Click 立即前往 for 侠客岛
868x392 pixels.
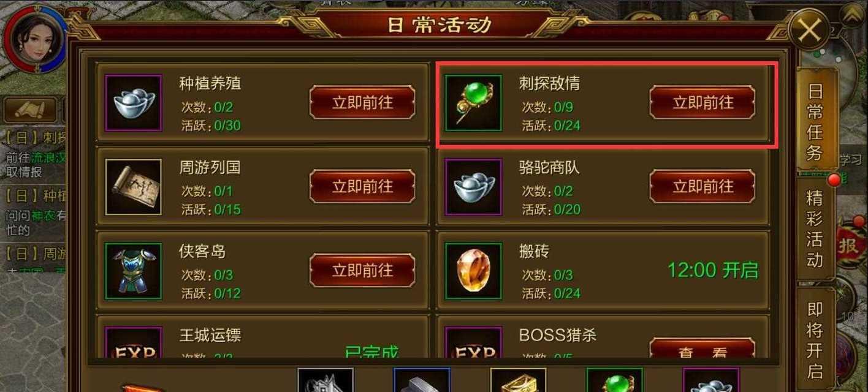click(x=362, y=270)
